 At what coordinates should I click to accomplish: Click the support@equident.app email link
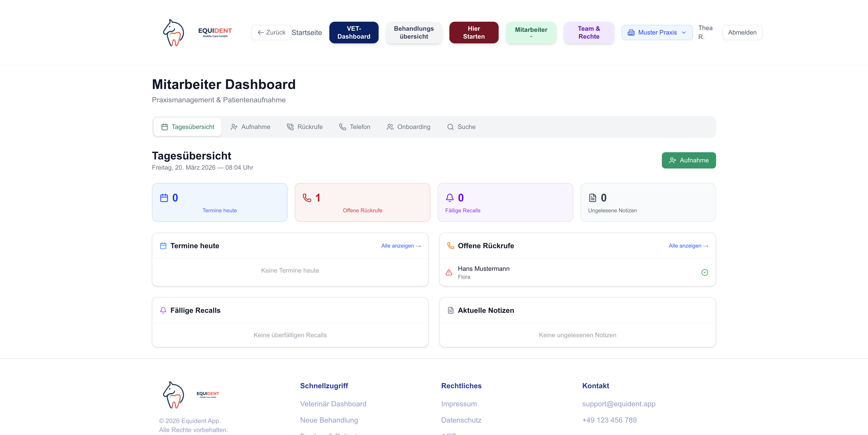[x=619, y=404]
